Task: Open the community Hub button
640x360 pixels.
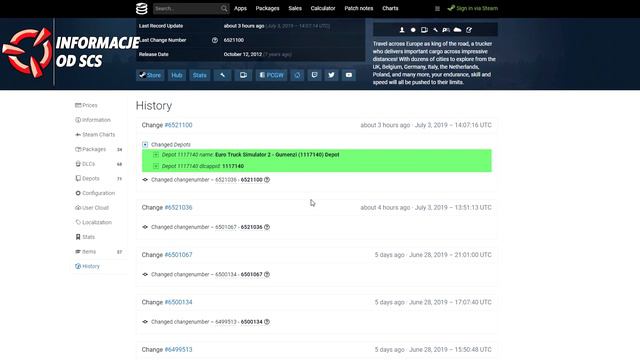Action: 177,75
